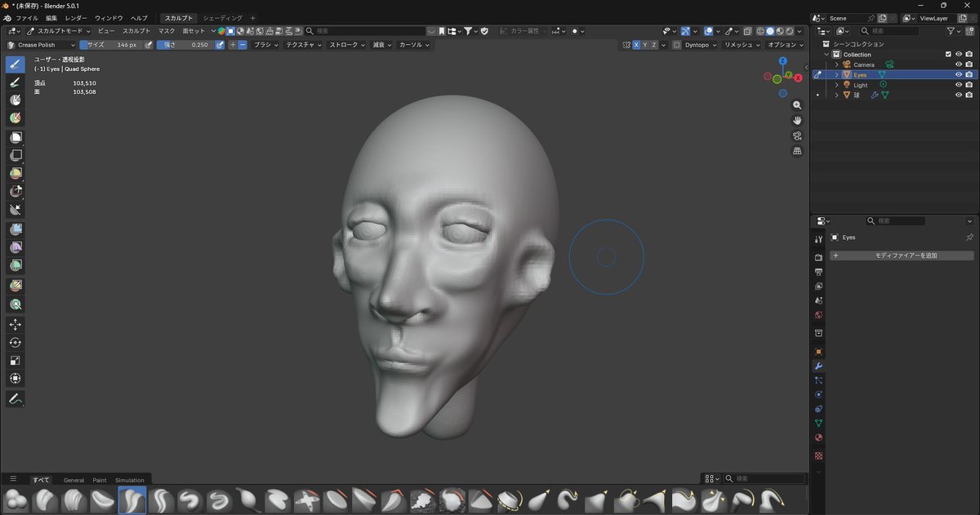Select the Transform tool in the left toolbar
Viewport: 980px width, 515px height.
pyautogui.click(x=16, y=379)
